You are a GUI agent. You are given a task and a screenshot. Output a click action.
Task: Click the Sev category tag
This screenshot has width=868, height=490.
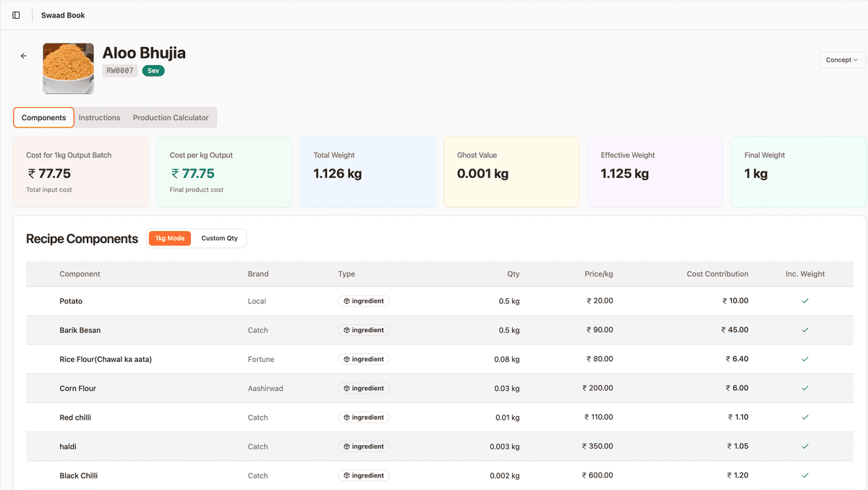(x=153, y=71)
